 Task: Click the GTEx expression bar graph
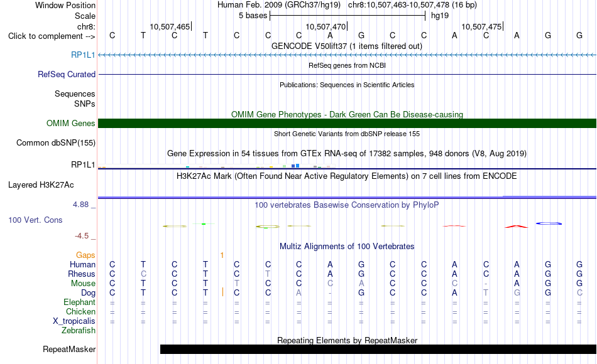[x=217, y=166]
